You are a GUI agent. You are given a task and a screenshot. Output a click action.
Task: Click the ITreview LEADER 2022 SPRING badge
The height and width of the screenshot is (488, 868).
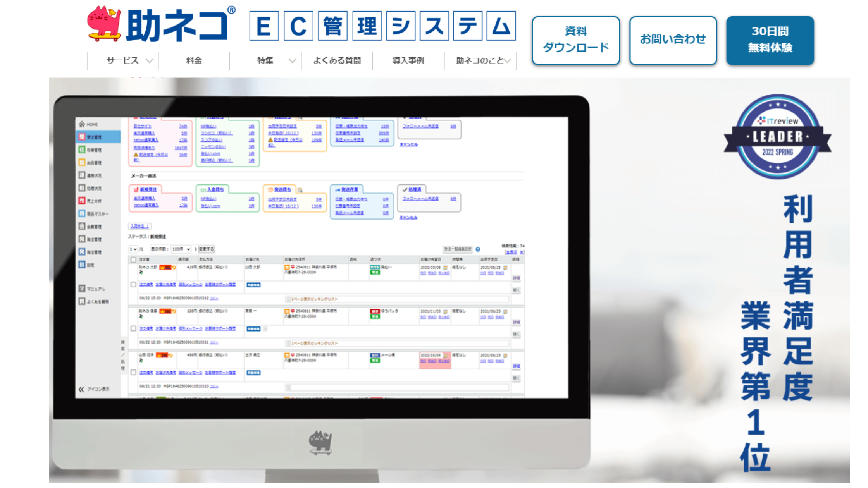[x=777, y=136]
